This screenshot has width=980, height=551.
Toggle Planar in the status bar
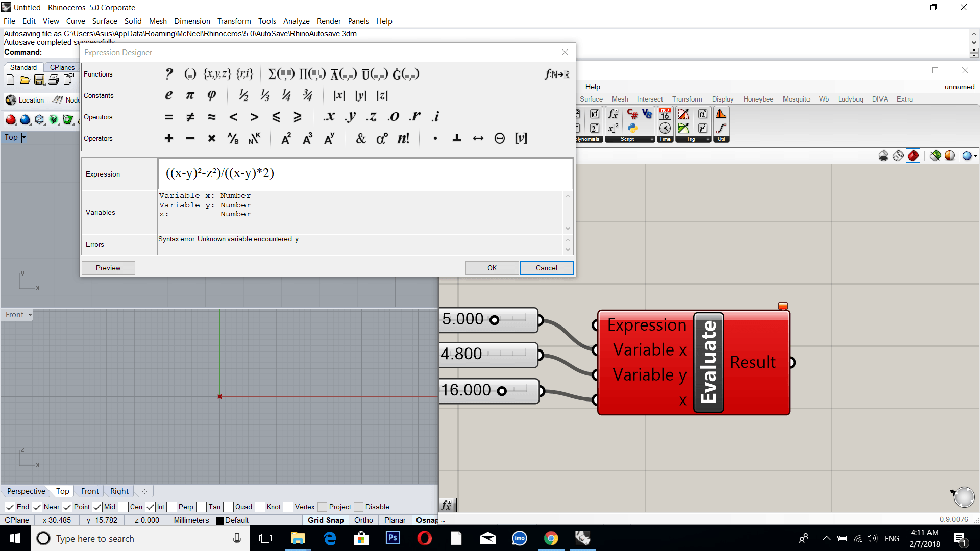[395, 520]
